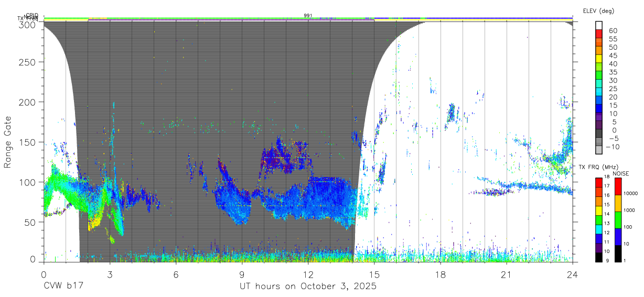Screen dimensions: 644x297
Task: Click the "150" tick on the Range Gate axis
Action: [28, 142]
